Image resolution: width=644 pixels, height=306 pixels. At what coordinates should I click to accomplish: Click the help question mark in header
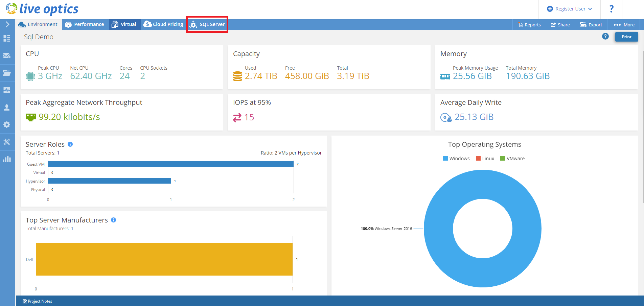tap(611, 9)
